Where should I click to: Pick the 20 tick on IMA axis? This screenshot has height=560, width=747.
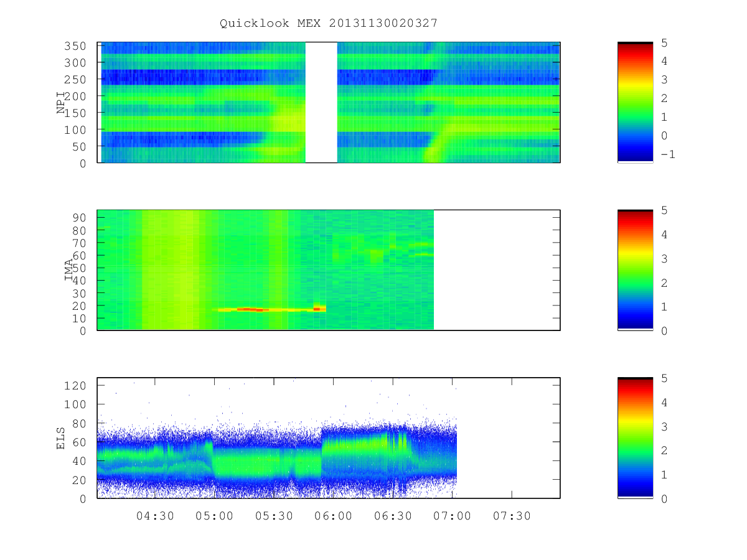[x=79, y=306]
